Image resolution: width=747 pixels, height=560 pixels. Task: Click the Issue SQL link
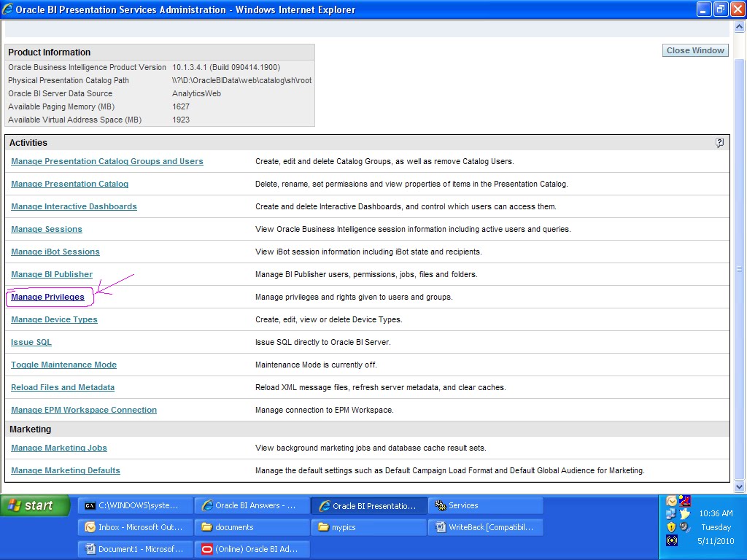31,343
